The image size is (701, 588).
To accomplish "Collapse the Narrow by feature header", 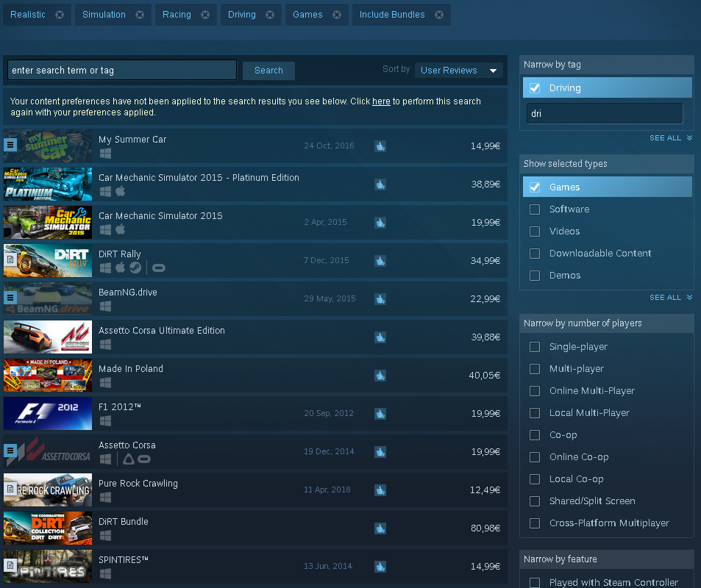I will click(x=607, y=559).
